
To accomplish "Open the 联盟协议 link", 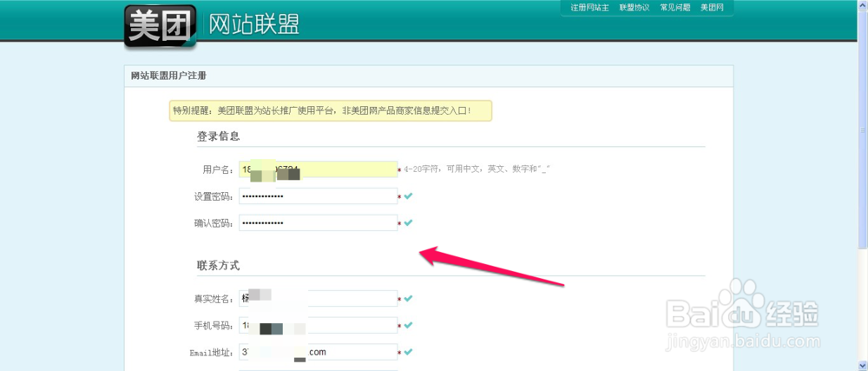I will point(635,8).
